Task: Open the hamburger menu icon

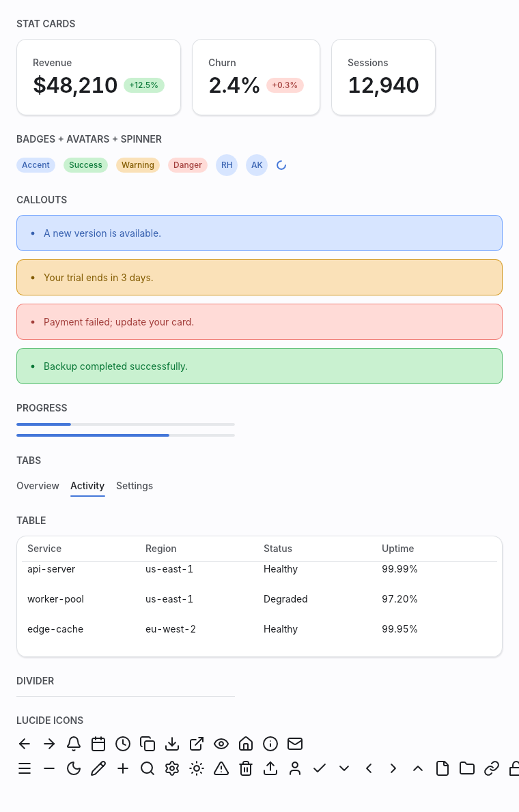Action: point(25,768)
